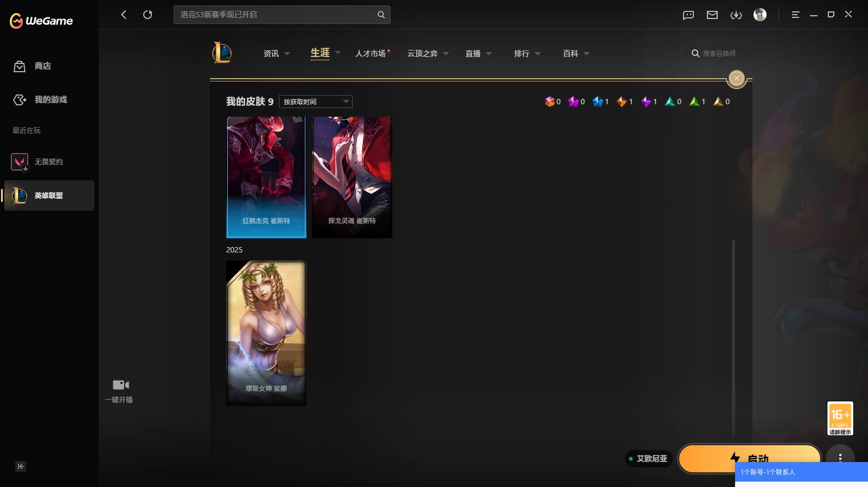
Task: Select the 缪斯女神 娑娜 skin card
Action: (266, 333)
